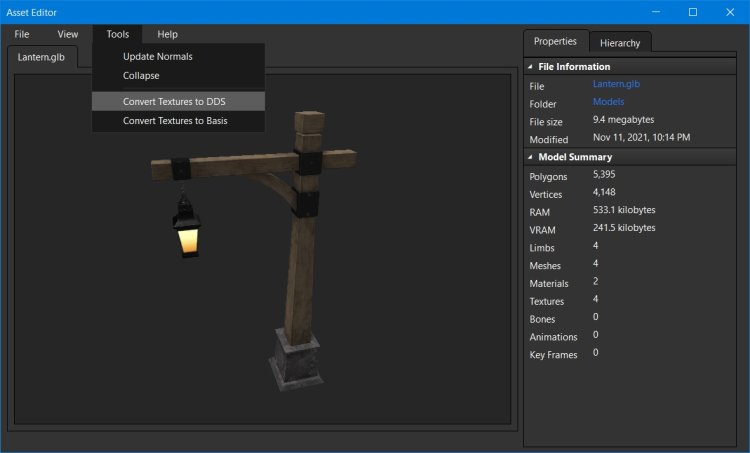Fold the Model Summary section arrow

[530, 157]
